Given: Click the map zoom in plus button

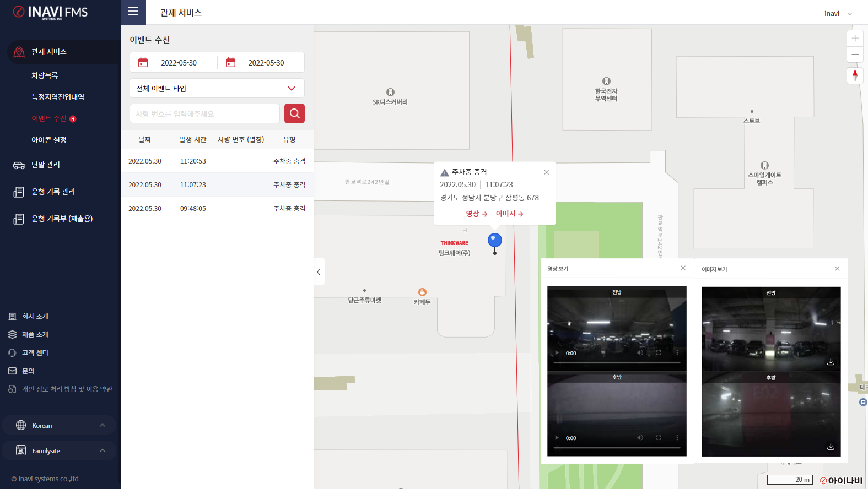Looking at the screenshot, I should pyautogui.click(x=855, y=38).
